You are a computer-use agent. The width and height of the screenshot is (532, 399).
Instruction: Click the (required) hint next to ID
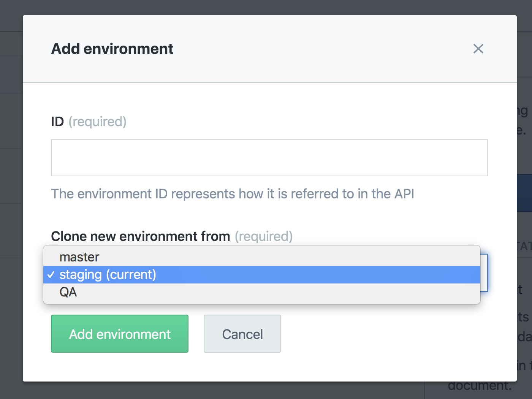click(98, 122)
